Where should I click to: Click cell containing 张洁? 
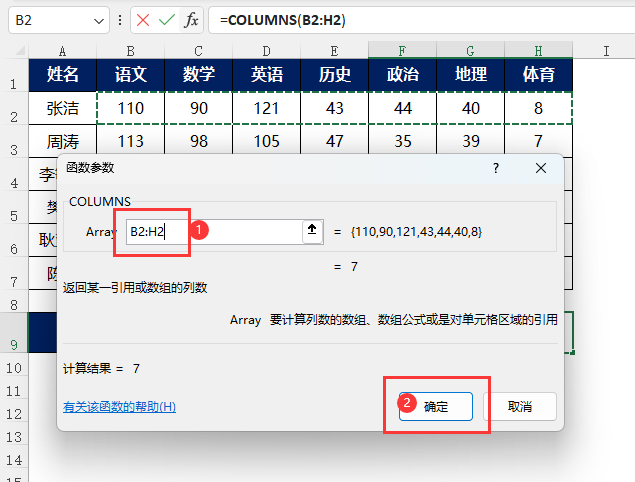click(62, 108)
